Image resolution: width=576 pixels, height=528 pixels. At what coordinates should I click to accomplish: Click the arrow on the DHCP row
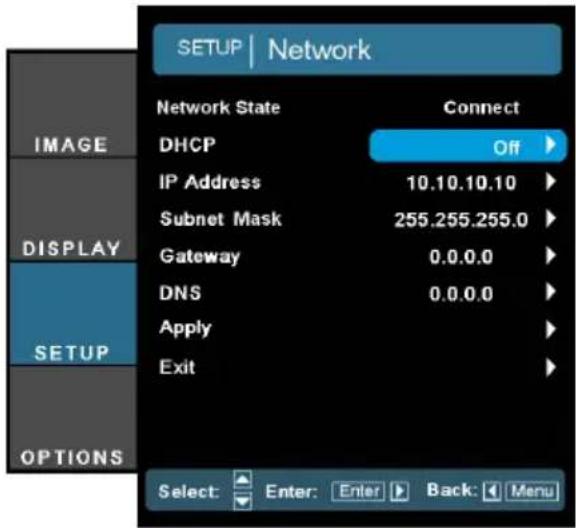pyautogui.click(x=551, y=145)
